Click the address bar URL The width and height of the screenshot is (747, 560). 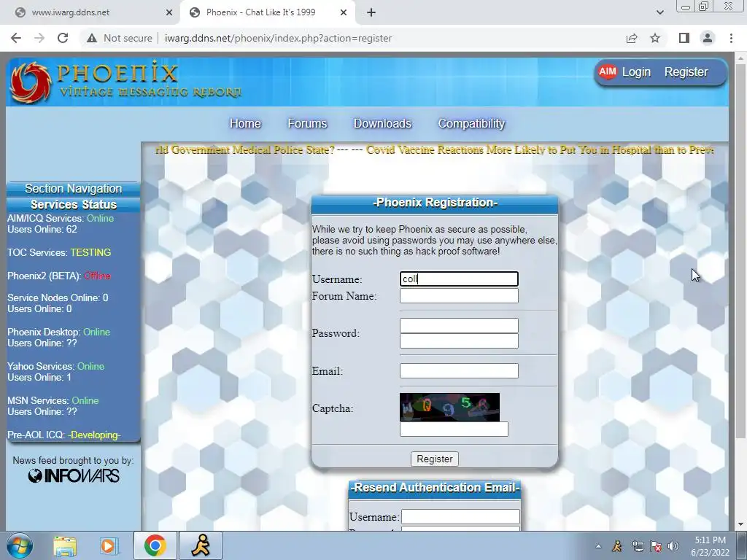point(278,38)
